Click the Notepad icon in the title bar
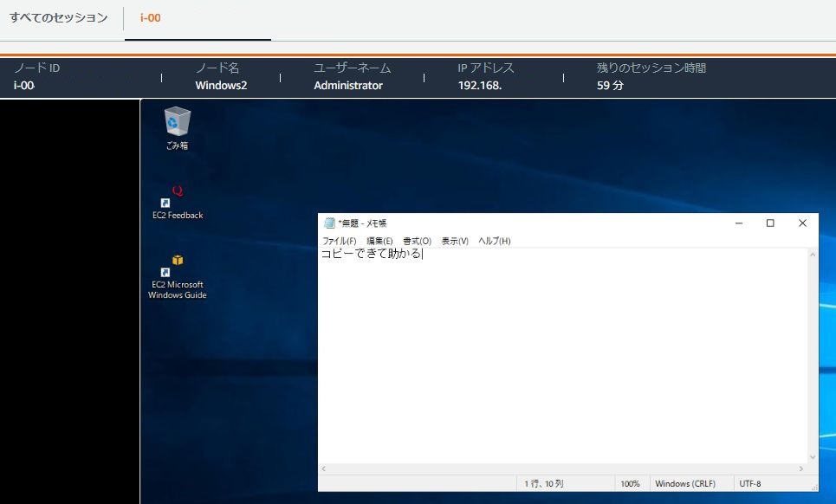Viewport: 836px width, 504px height. click(x=327, y=223)
